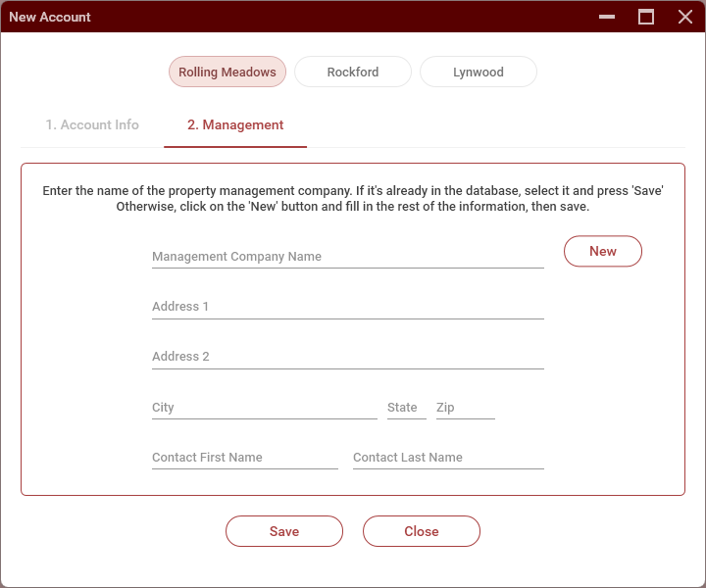Click the Close button at the bottom
Screen dimensions: 706x588
coord(422,531)
